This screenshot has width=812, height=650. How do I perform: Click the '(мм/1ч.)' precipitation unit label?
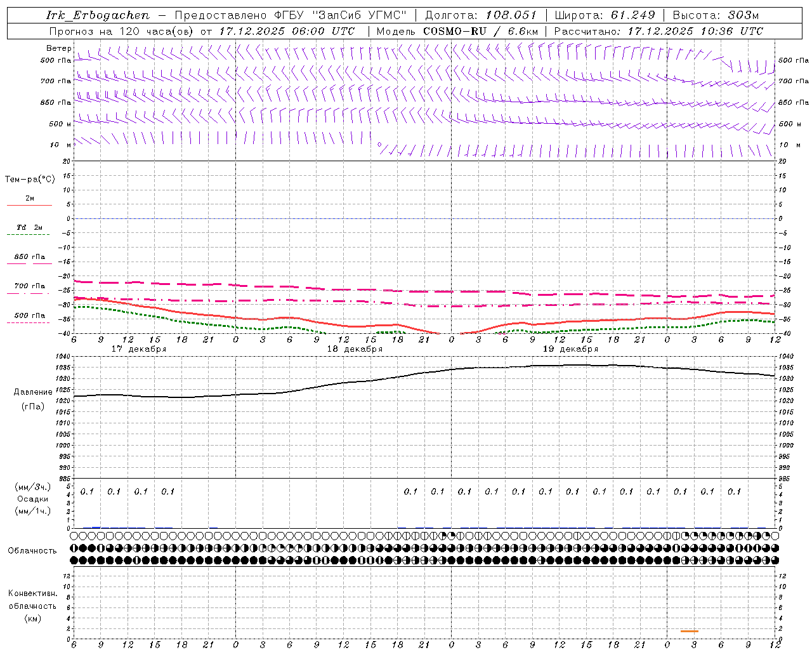click(x=33, y=511)
